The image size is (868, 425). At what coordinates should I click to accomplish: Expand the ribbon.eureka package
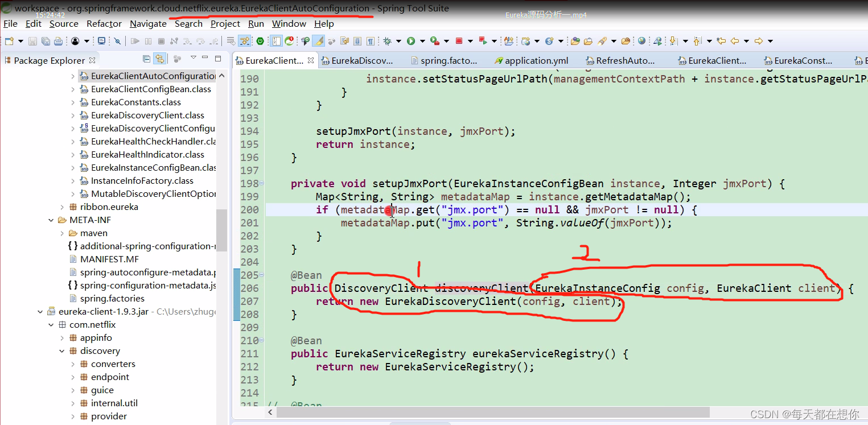tap(62, 207)
